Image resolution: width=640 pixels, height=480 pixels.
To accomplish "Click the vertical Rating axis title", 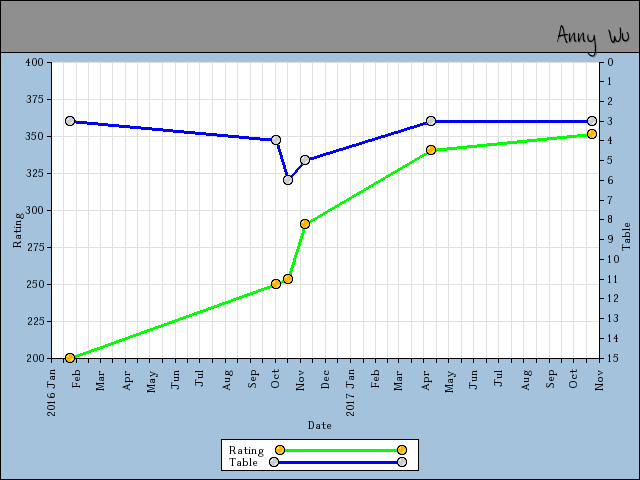I will click(x=18, y=230).
